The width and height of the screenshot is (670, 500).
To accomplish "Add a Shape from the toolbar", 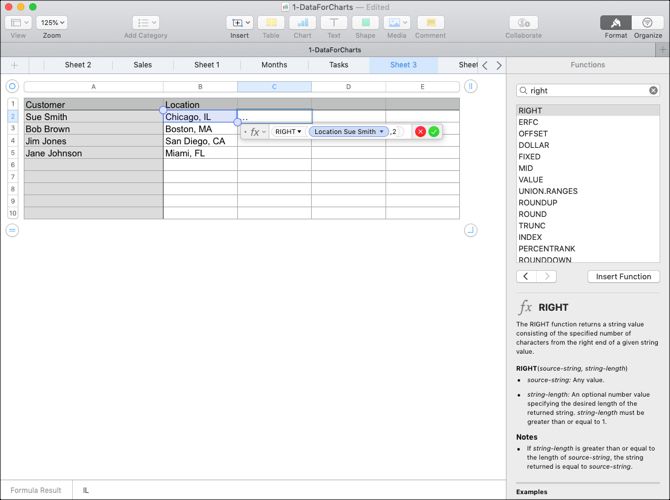I will [x=365, y=23].
